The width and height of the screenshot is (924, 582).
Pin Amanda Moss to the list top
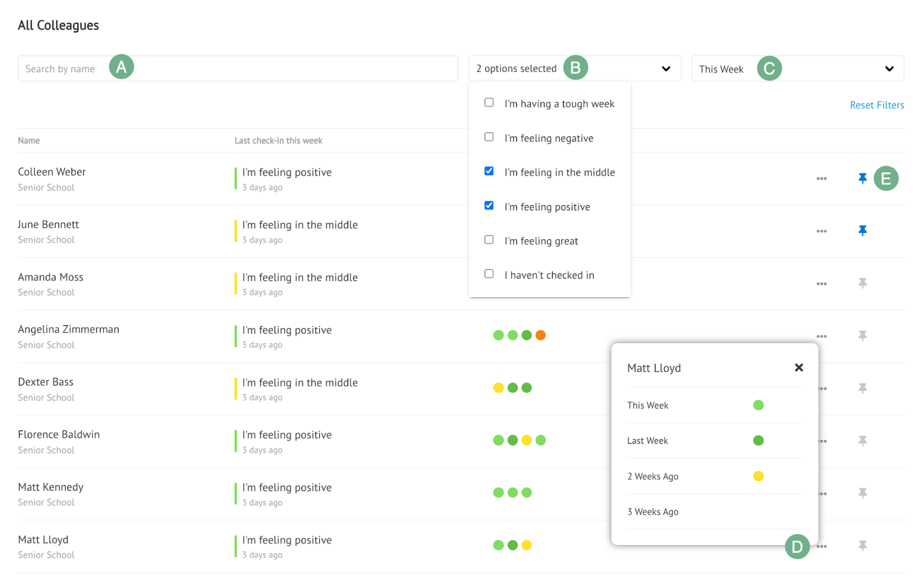(862, 284)
